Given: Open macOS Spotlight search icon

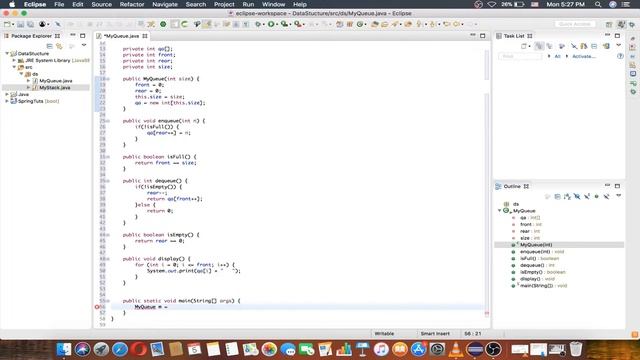Looking at the screenshot, I should (598, 4).
